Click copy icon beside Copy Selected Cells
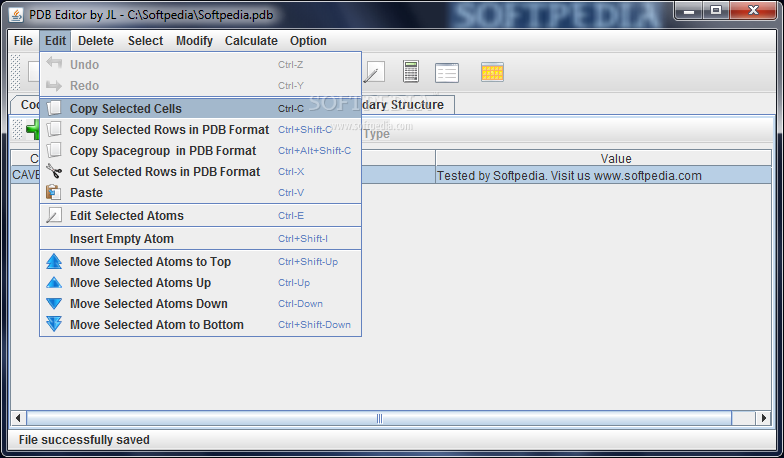The image size is (784, 458). click(x=54, y=108)
